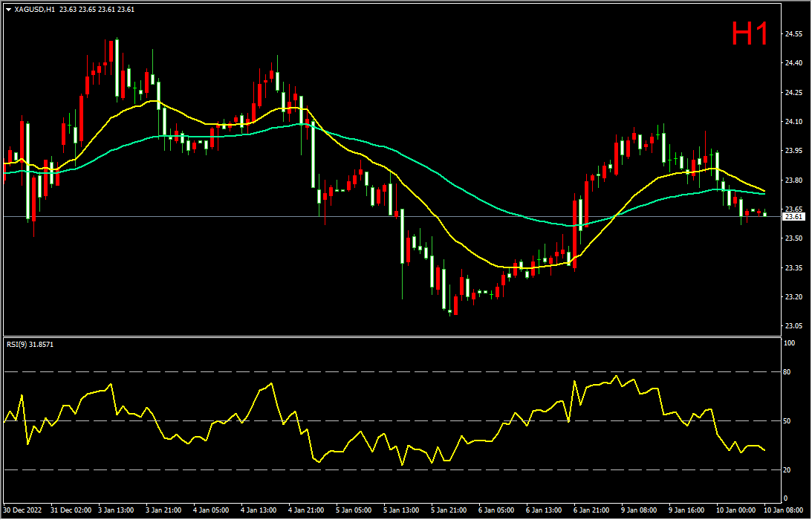This screenshot has width=812, height=520.
Task: Click the 24.55 price axis label
Action: (x=793, y=34)
